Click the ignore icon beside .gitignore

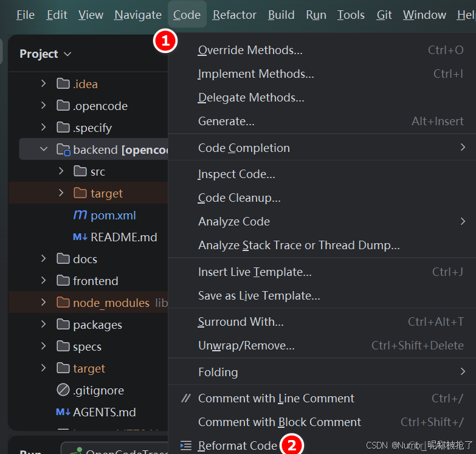click(x=63, y=390)
